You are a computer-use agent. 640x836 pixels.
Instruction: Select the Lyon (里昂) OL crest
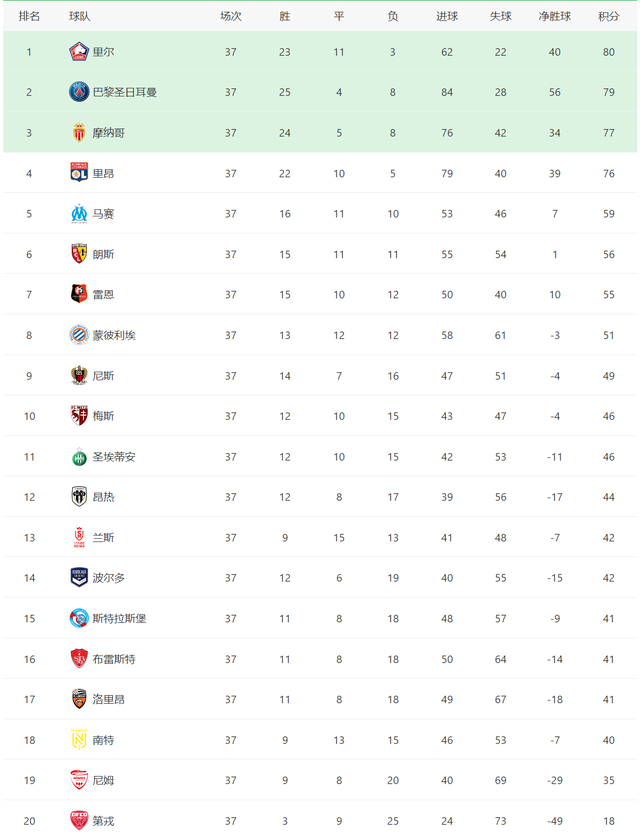tap(79, 173)
